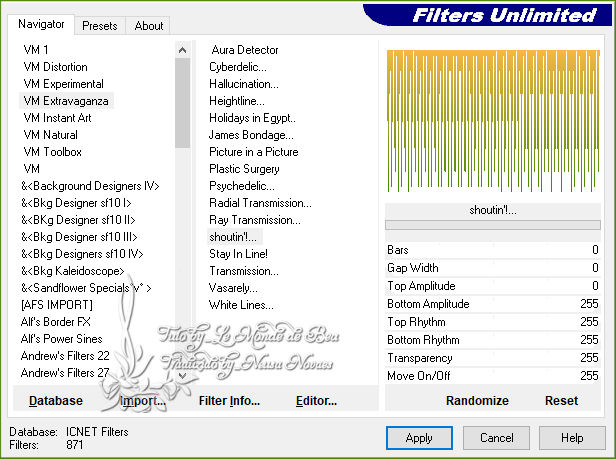This screenshot has height=459, width=616.
Task: Select VM Distortion category
Action: (x=55, y=67)
